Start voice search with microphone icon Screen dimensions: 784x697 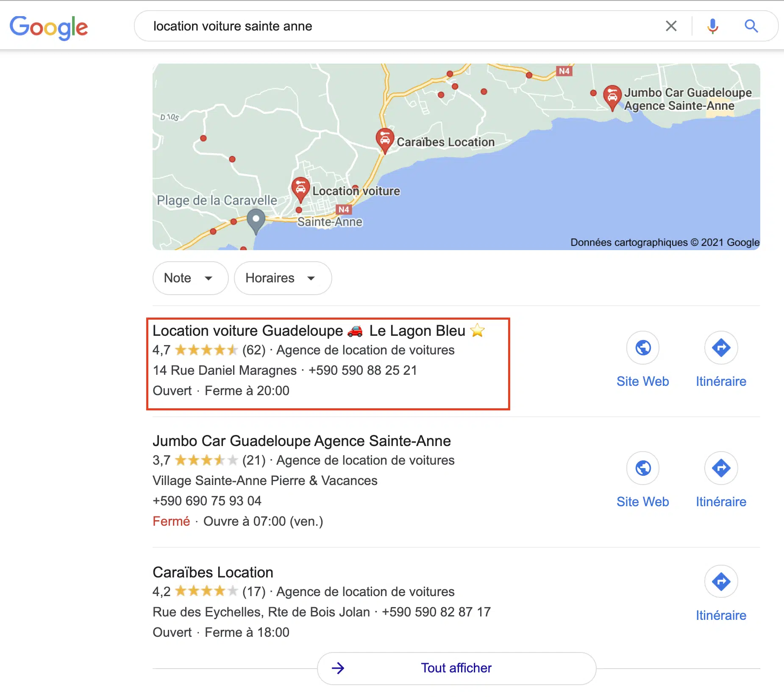(x=712, y=26)
